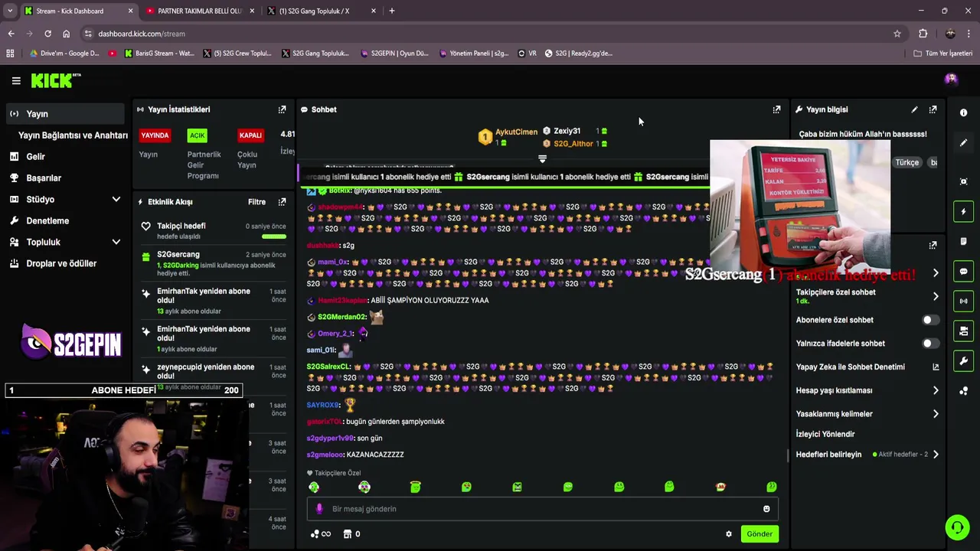Viewport: 980px width, 551px height.
Task: Toggle the broadcast signal panel icon
Action: pos(963,302)
